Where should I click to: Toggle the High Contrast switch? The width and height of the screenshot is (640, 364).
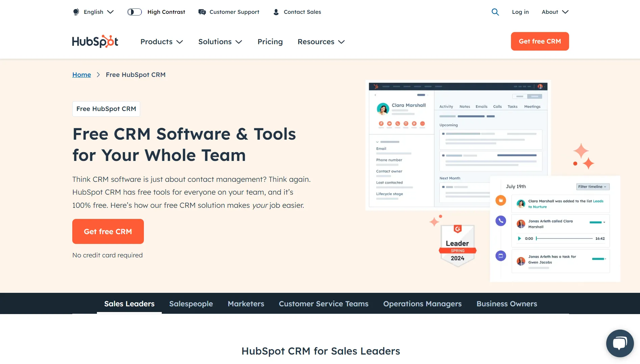point(134,12)
